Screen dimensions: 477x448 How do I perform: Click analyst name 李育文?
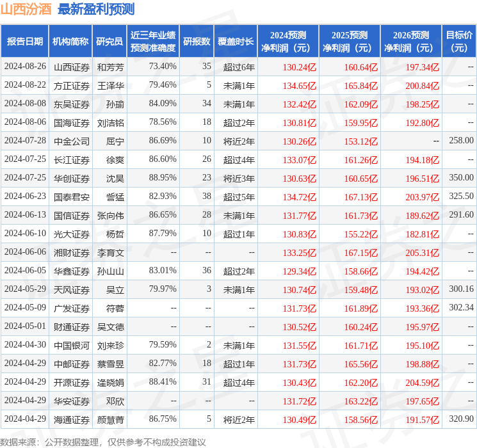pos(111,253)
